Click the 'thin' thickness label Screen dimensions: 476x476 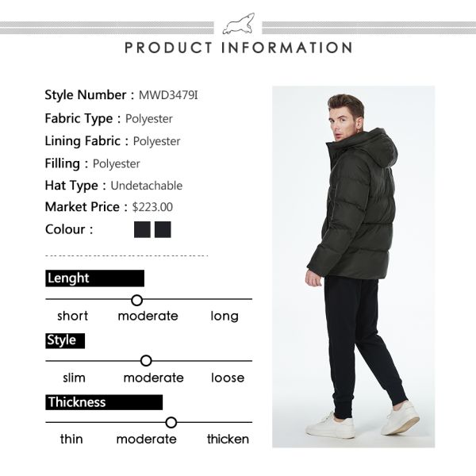coord(71,439)
